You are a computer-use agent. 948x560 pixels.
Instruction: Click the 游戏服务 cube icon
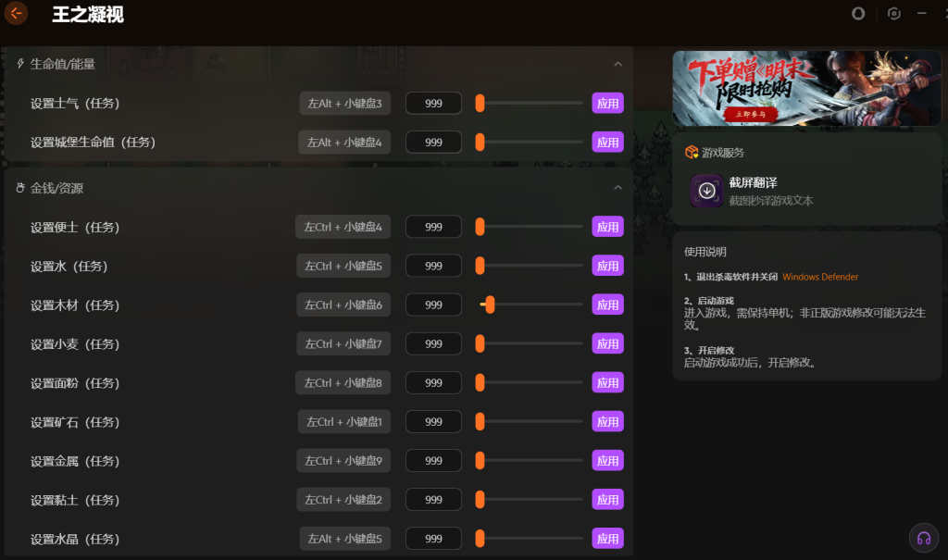[691, 152]
